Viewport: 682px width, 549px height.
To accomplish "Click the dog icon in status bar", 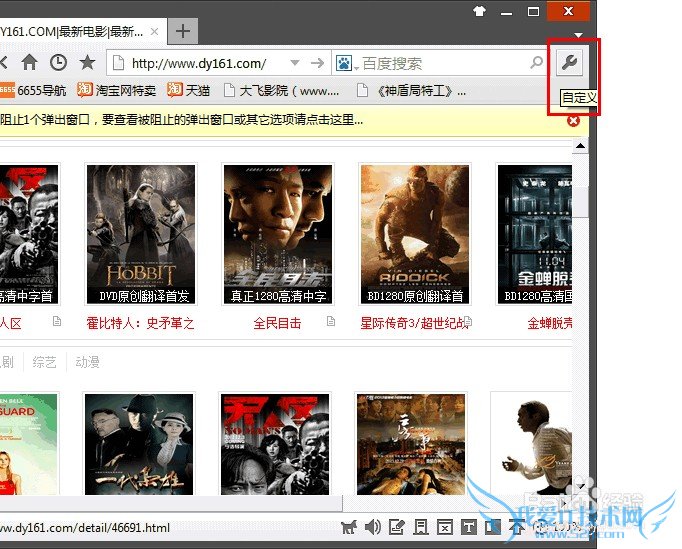I will 349,528.
